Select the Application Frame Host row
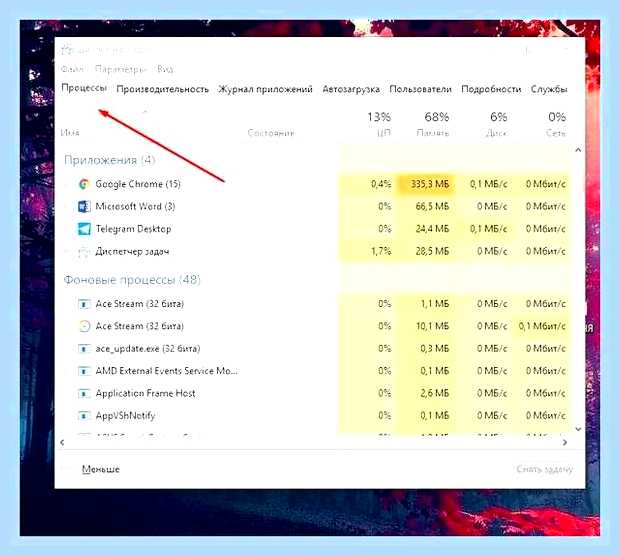620x556 pixels. pos(315,393)
